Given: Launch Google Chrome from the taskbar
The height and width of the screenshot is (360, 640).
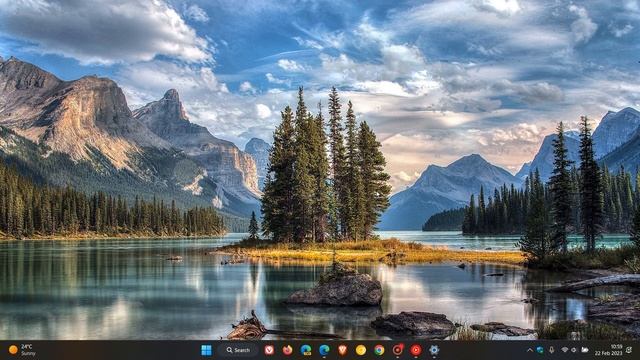Looking at the screenshot, I should tap(379, 350).
